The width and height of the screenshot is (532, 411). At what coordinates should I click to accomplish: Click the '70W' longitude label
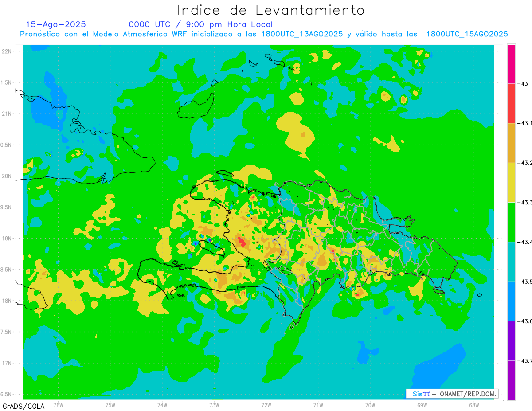[370, 405]
